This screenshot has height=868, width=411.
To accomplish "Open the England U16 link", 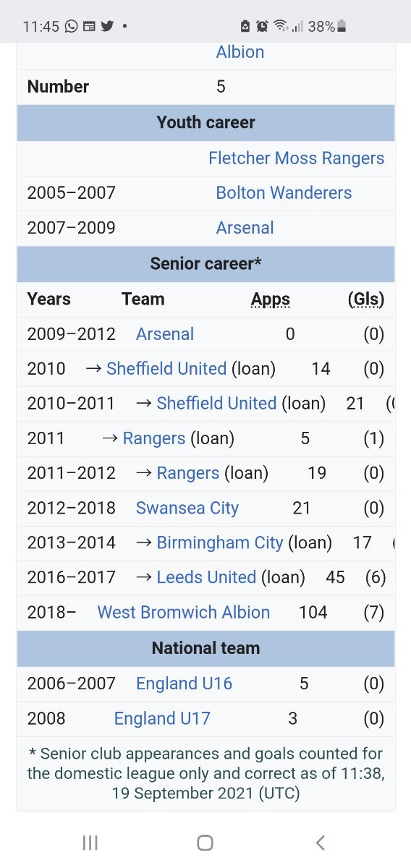I will click(185, 683).
